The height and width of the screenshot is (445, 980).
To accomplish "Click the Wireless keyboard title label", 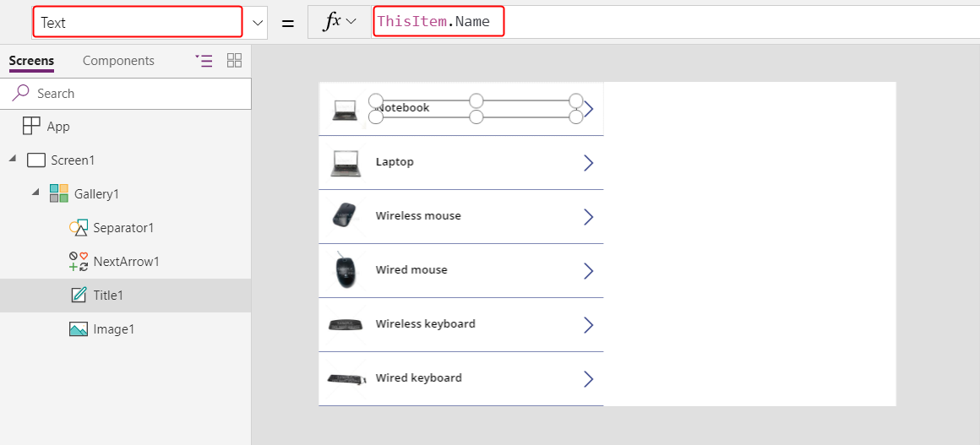I will (x=426, y=323).
